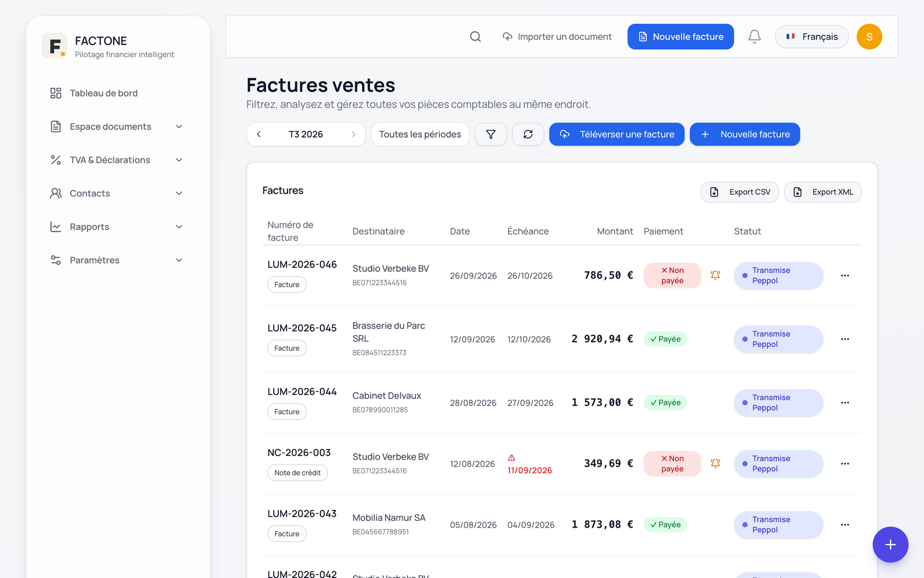Go to next quarter after T3 2026
924x578 pixels.
tap(353, 134)
